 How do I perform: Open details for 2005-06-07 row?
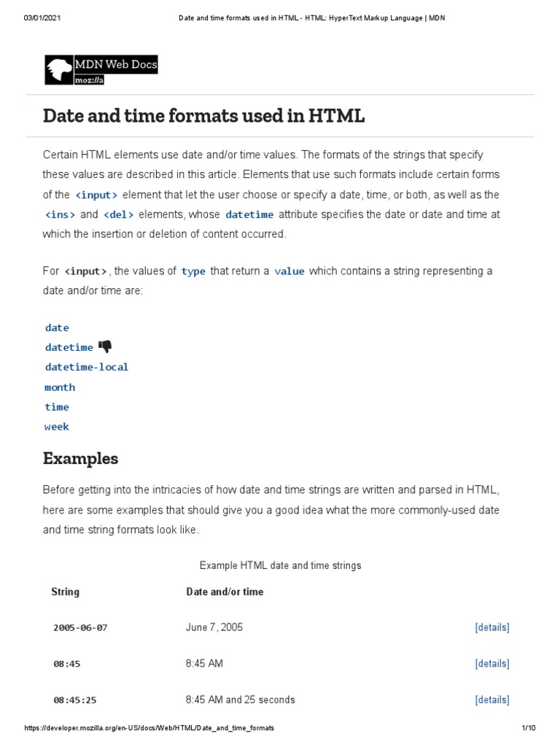[491, 627]
